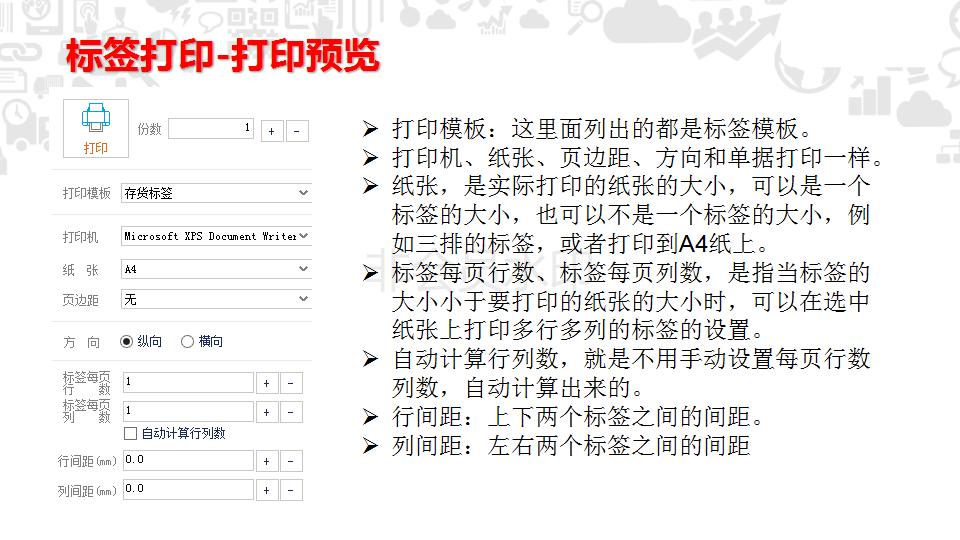
Task: Increase 列间距 with plus button
Action: 267,490
